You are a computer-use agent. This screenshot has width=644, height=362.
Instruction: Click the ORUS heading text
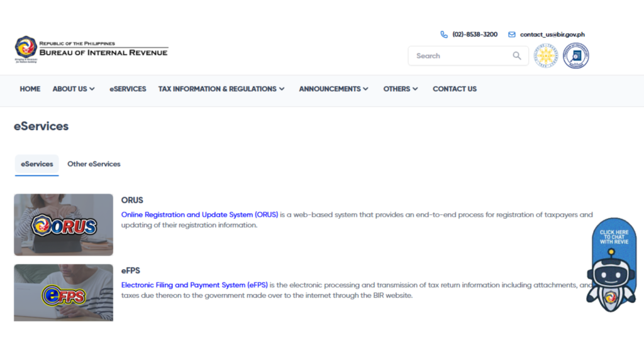click(x=132, y=200)
